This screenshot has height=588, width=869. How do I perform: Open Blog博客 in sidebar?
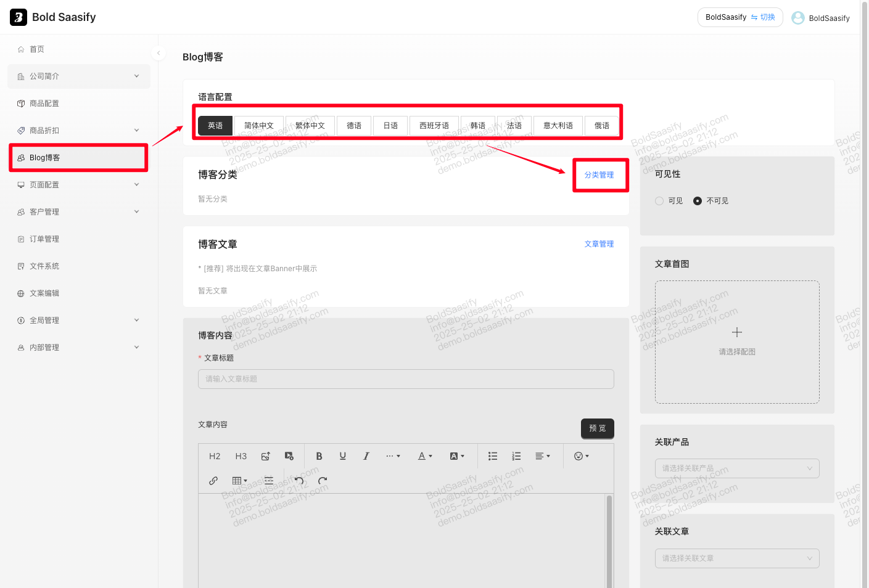point(79,158)
